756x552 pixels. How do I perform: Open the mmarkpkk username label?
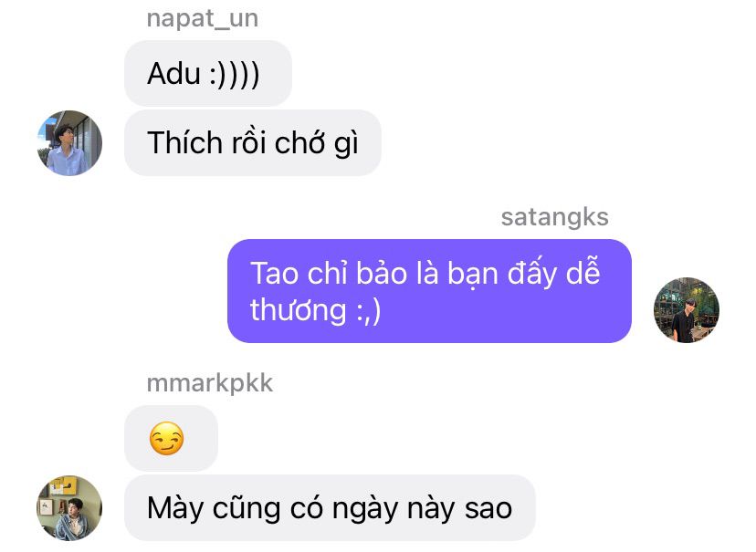click(x=210, y=383)
